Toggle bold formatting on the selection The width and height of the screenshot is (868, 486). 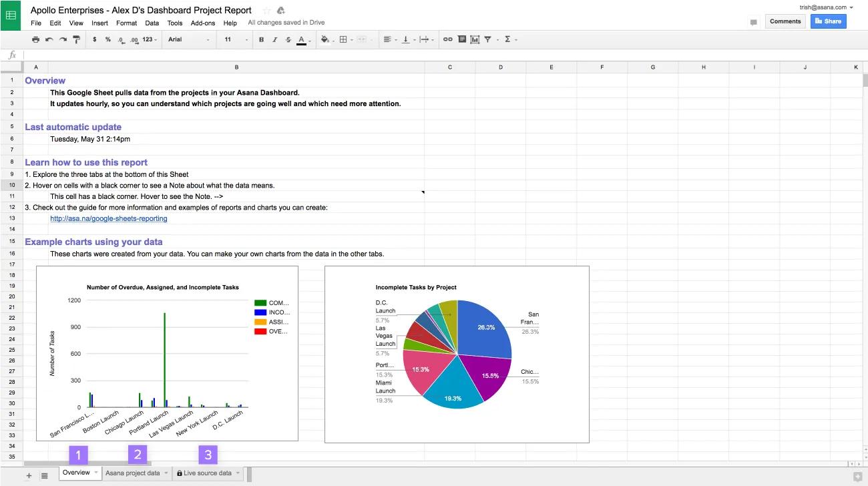[261, 39]
